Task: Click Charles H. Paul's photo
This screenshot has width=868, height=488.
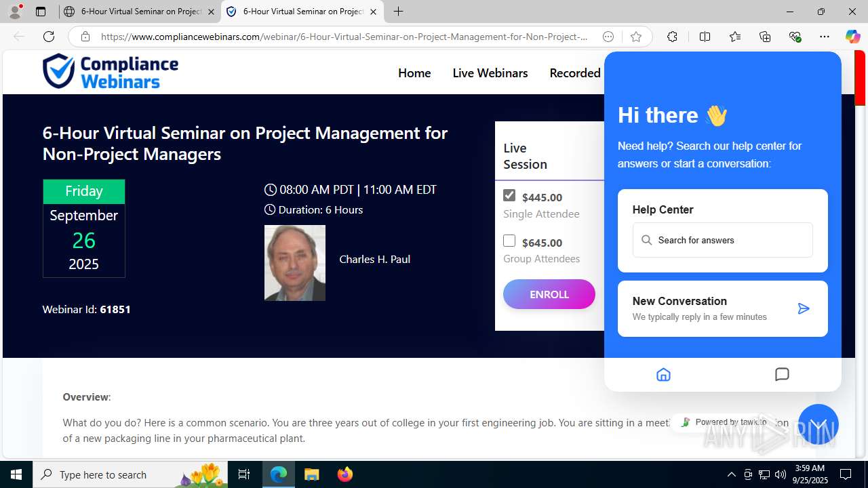Action: click(x=295, y=263)
